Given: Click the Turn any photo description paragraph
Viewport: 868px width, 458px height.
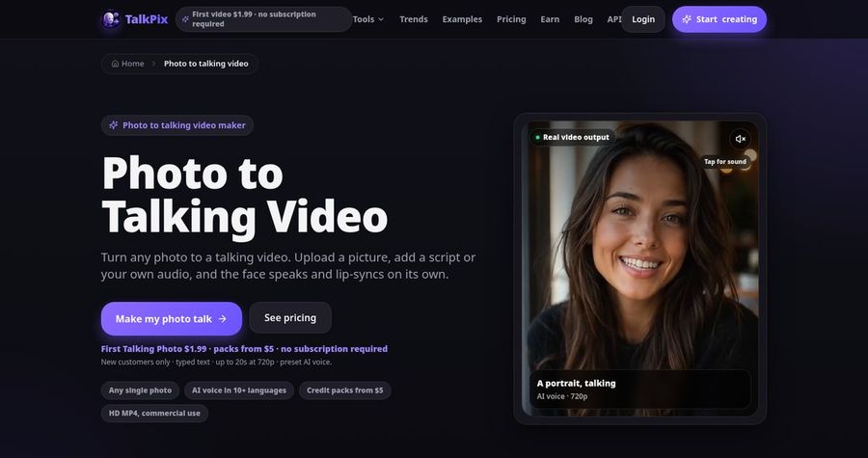Looking at the screenshot, I should [x=287, y=265].
